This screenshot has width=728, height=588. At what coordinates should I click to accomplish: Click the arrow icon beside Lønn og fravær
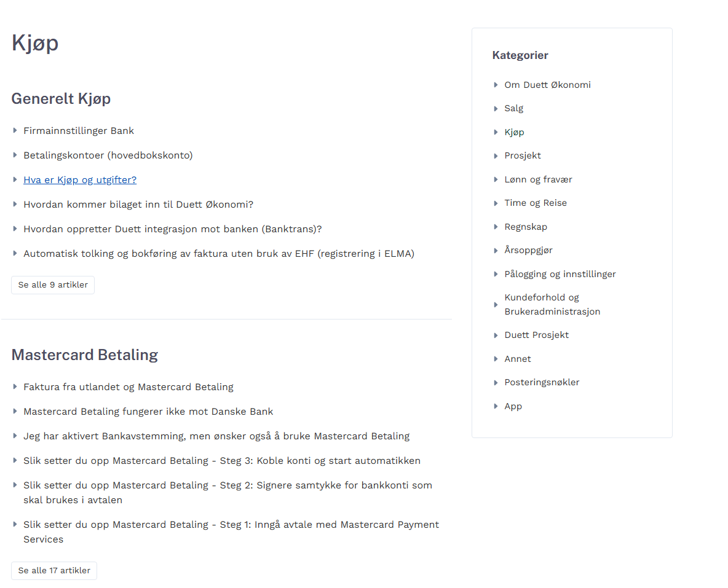click(496, 179)
